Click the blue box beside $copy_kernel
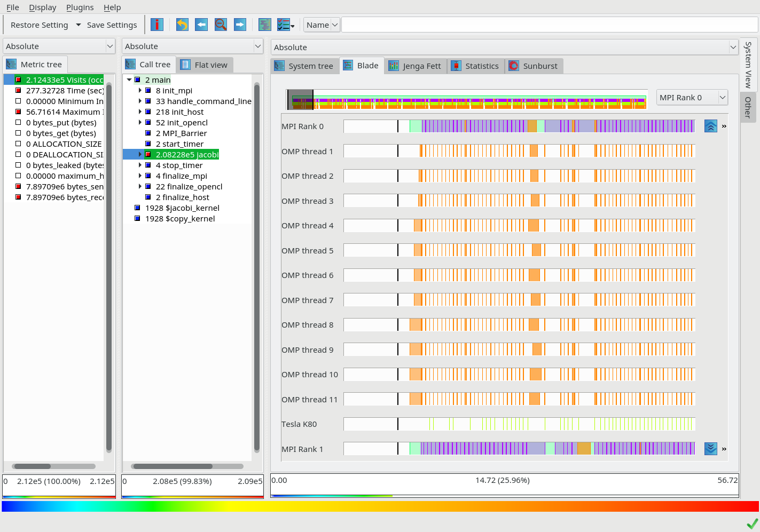 137,218
